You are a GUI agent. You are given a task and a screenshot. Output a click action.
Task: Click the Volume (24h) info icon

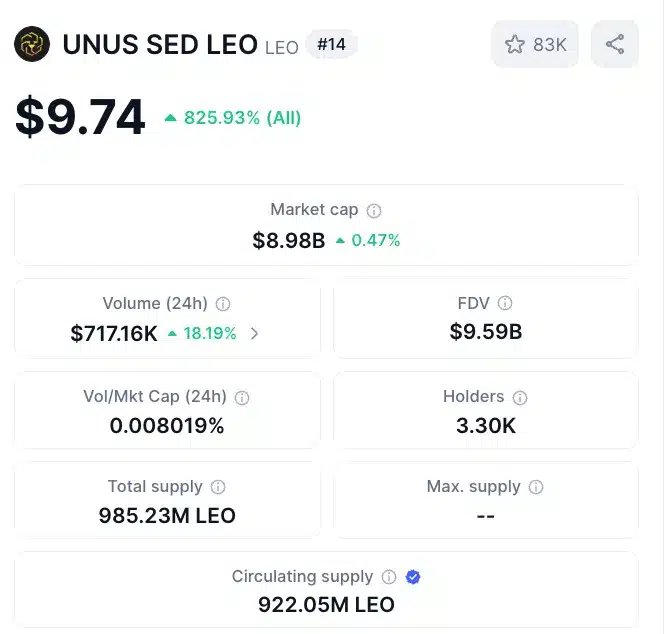[x=223, y=304]
